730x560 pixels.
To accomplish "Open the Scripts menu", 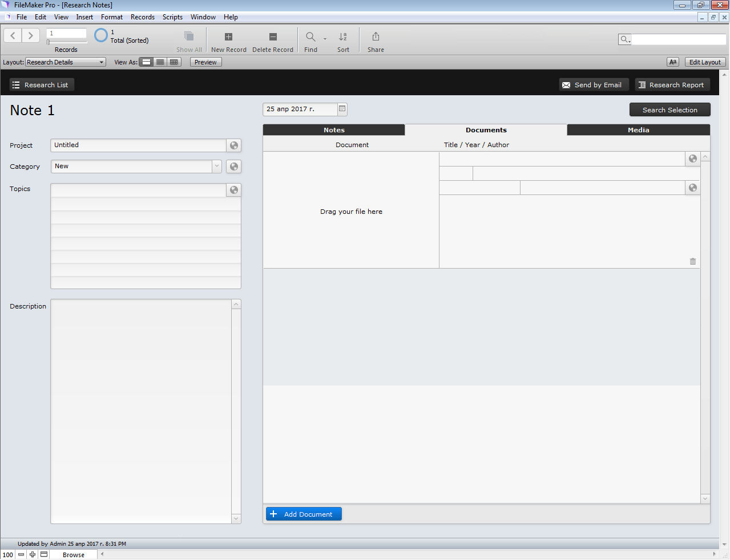I will click(x=172, y=17).
